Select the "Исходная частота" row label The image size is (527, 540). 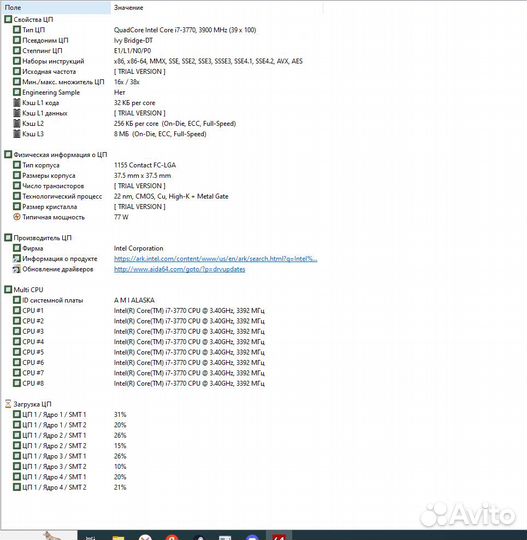(x=49, y=72)
